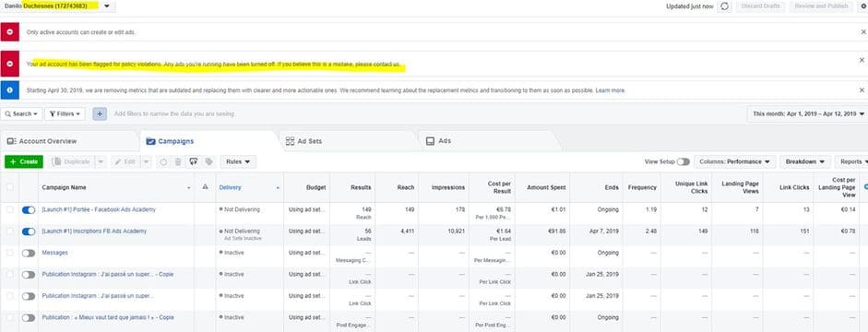Close the policy violations alert
The height and width of the screenshot is (332, 868).
click(x=862, y=60)
